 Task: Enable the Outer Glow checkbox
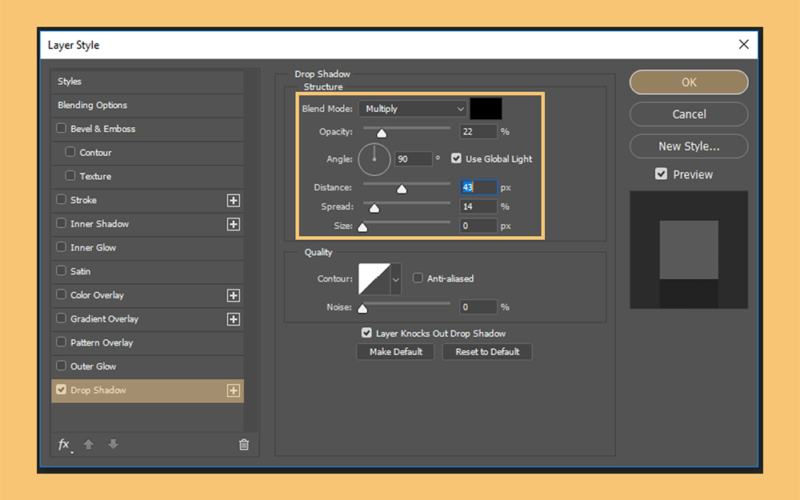61,366
